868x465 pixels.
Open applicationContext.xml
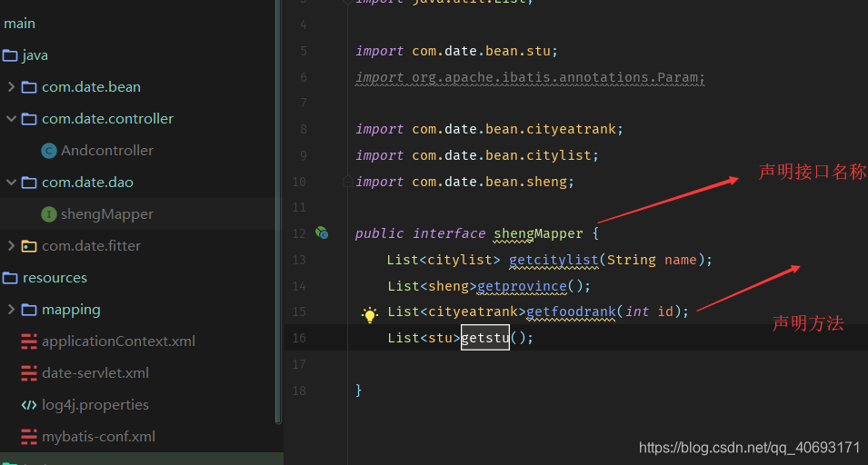coord(118,341)
